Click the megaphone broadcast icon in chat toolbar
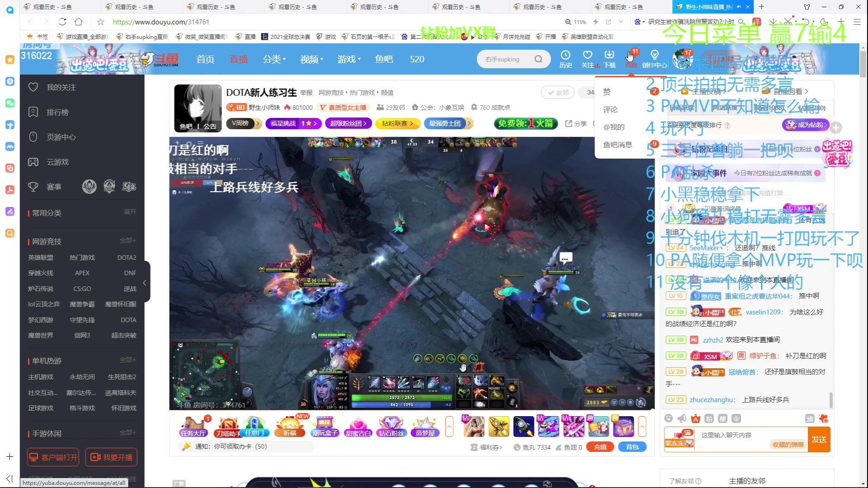The height and width of the screenshot is (488, 868). [682, 418]
